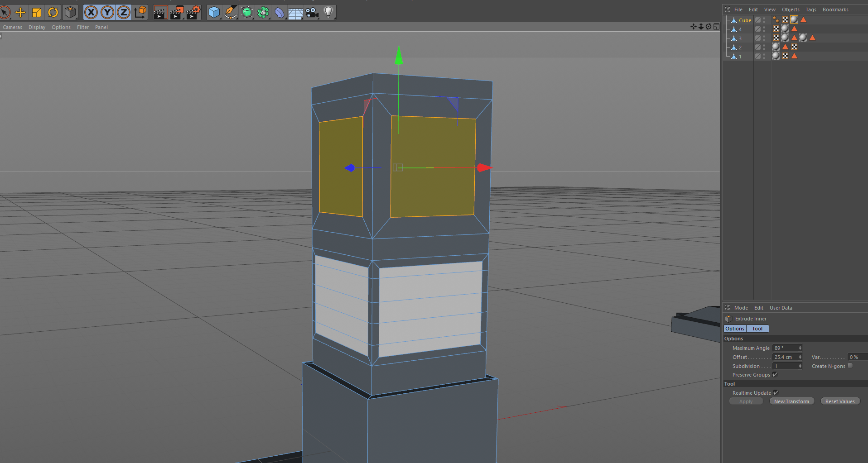
Task: Select object named 1
Action: [740, 57]
